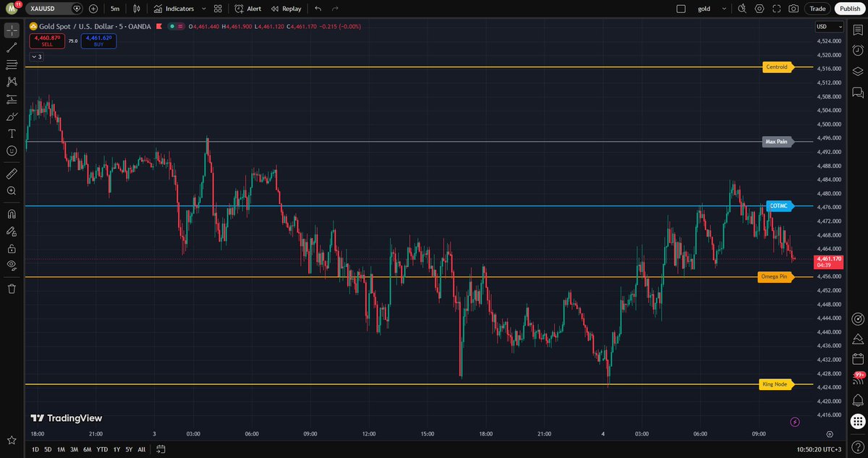The height and width of the screenshot is (458, 868).
Task: Select the Text annotation tool
Action: (x=12, y=134)
